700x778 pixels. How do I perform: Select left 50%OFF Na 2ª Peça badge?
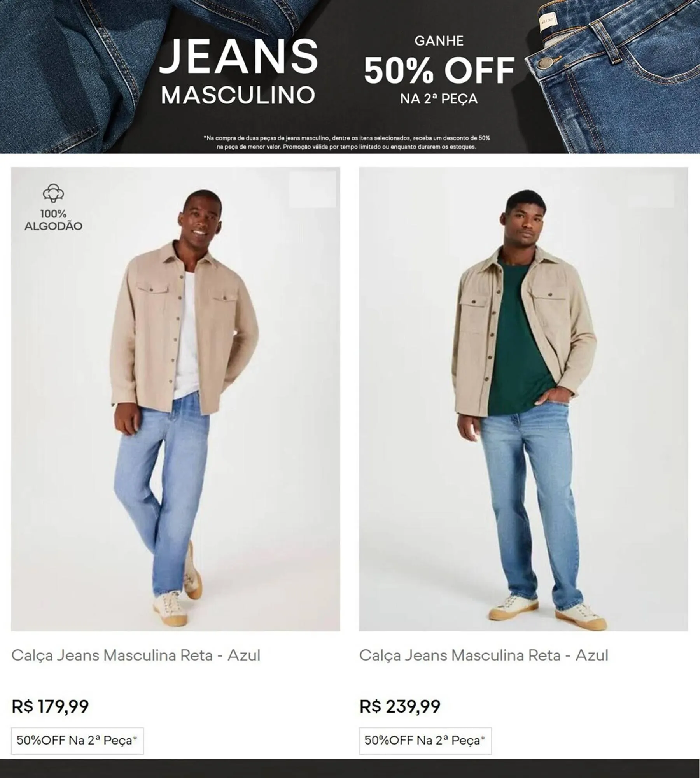coord(77,741)
